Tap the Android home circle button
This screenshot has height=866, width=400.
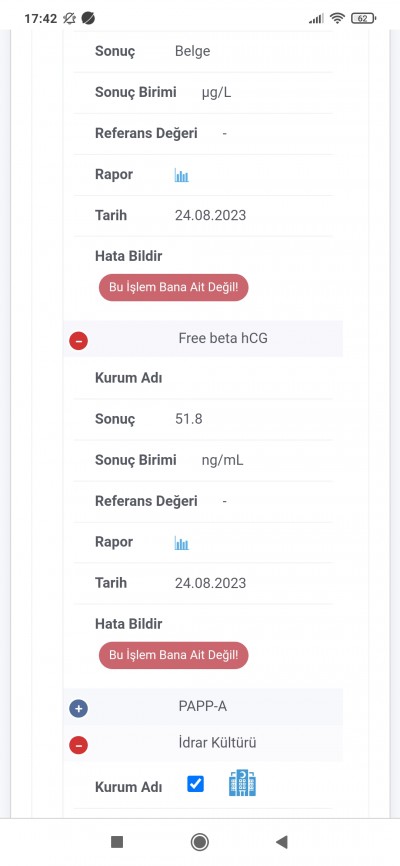(199, 842)
